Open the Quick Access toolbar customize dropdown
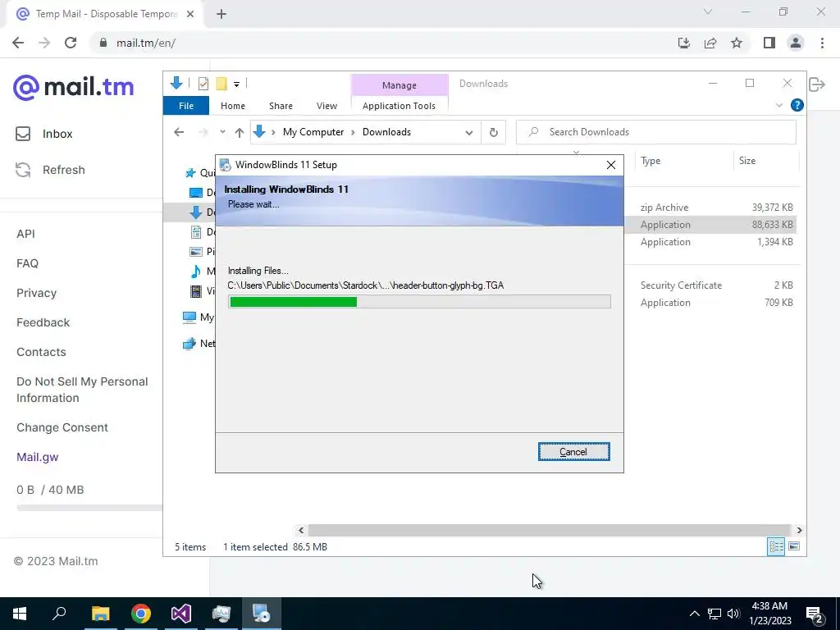This screenshot has width=840, height=630. click(236, 84)
